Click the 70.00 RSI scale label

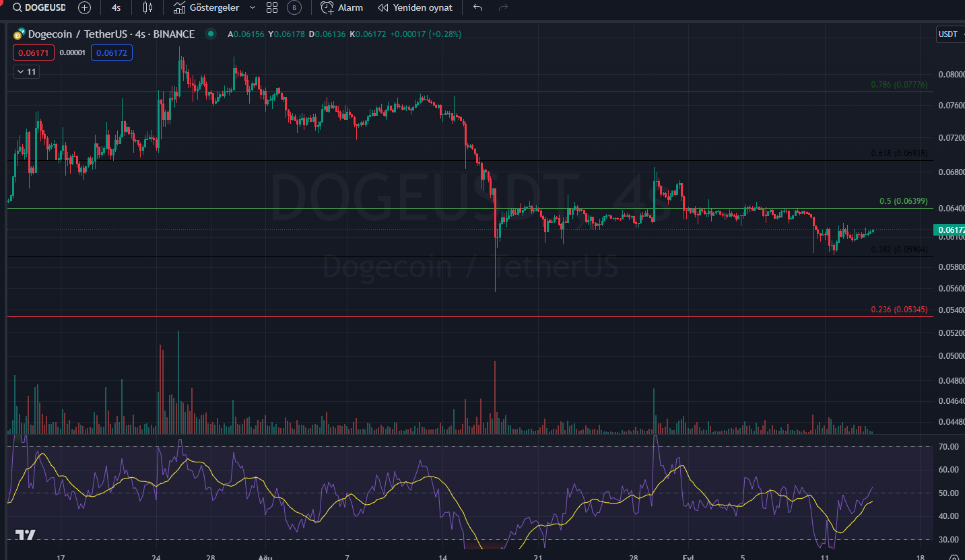(x=948, y=447)
